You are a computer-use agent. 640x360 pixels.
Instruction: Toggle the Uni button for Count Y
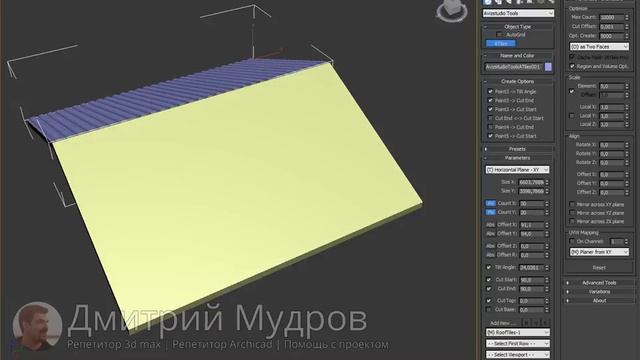pyautogui.click(x=490, y=212)
